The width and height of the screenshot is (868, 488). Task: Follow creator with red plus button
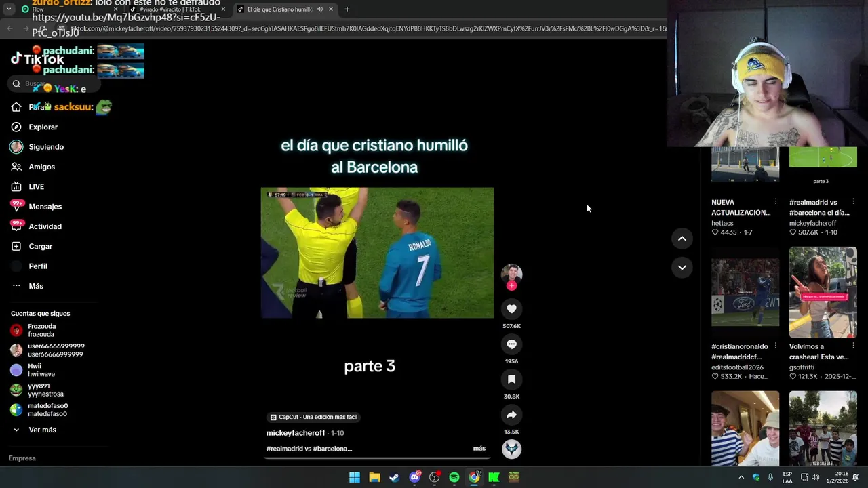[511, 286]
